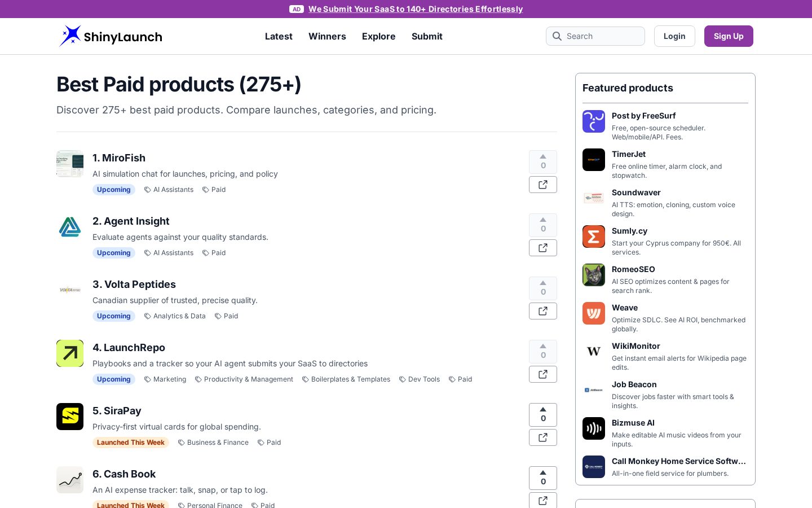
Task: Focus the Search input field
Action: click(x=595, y=36)
